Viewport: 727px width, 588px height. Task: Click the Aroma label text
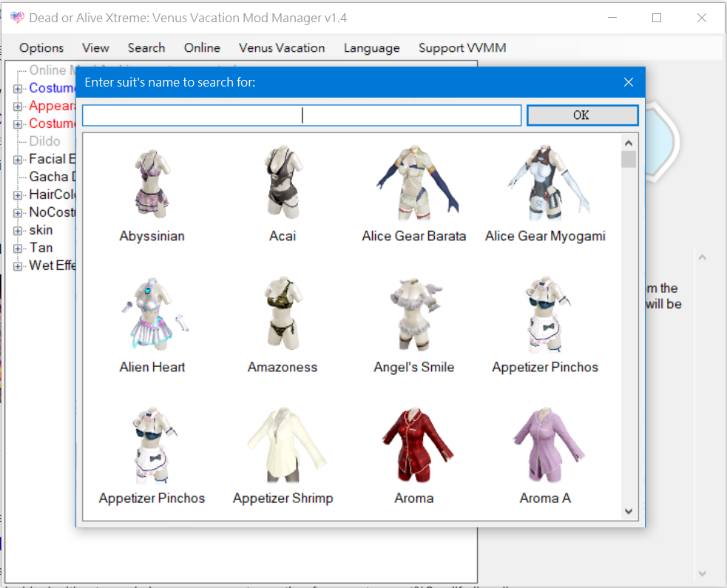click(414, 499)
